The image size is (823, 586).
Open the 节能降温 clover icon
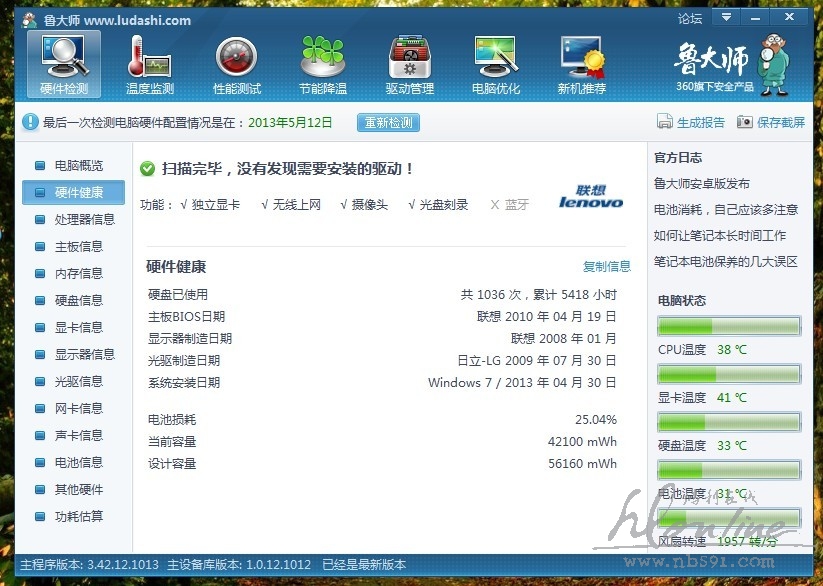[x=322, y=57]
